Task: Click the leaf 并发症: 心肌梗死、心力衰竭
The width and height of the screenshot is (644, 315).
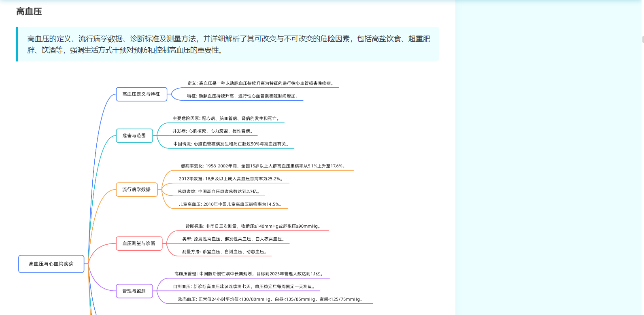Action: [x=213, y=131]
